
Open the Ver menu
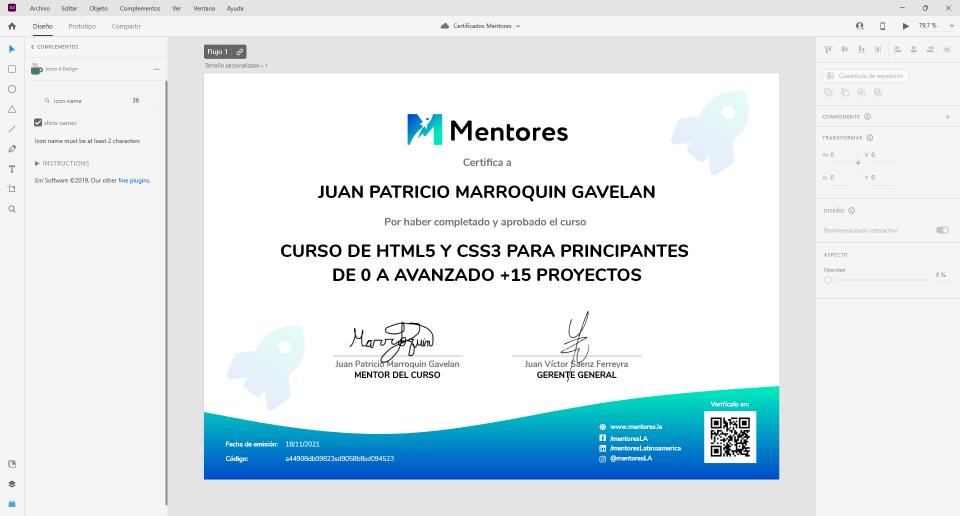[x=176, y=9]
